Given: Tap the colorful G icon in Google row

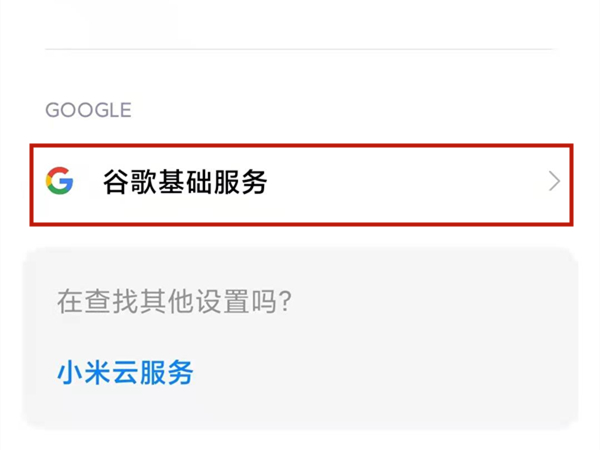Looking at the screenshot, I should tap(60, 181).
